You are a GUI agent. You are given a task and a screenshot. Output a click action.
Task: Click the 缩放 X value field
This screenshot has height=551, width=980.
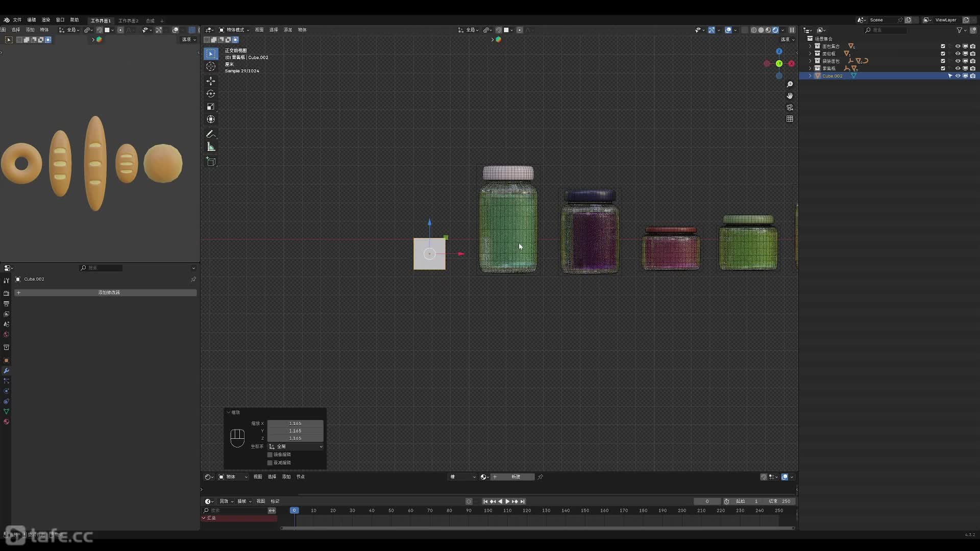click(295, 423)
